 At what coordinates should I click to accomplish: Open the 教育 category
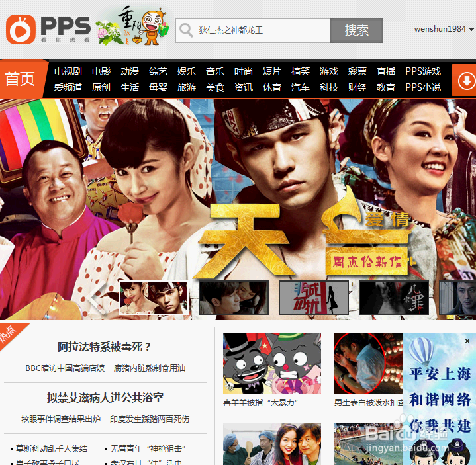point(386,87)
